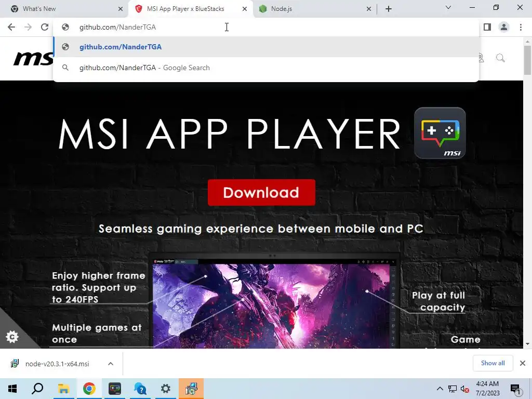Open the installer icon on the taskbar
The height and width of the screenshot is (399, 532).
(191, 389)
